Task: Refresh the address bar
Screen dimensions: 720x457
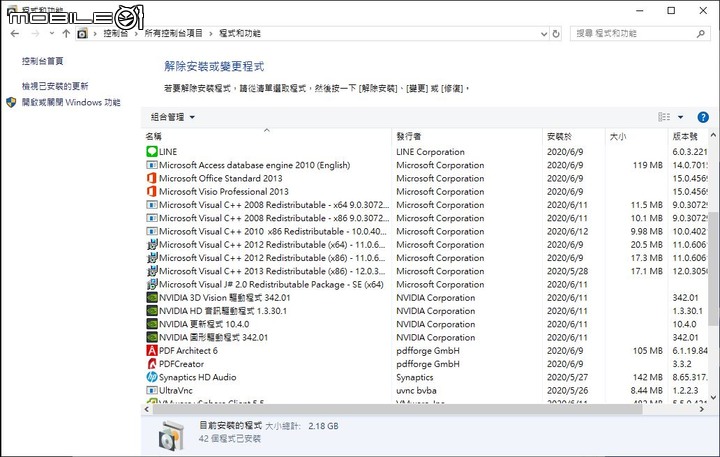Action: click(x=556, y=34)
